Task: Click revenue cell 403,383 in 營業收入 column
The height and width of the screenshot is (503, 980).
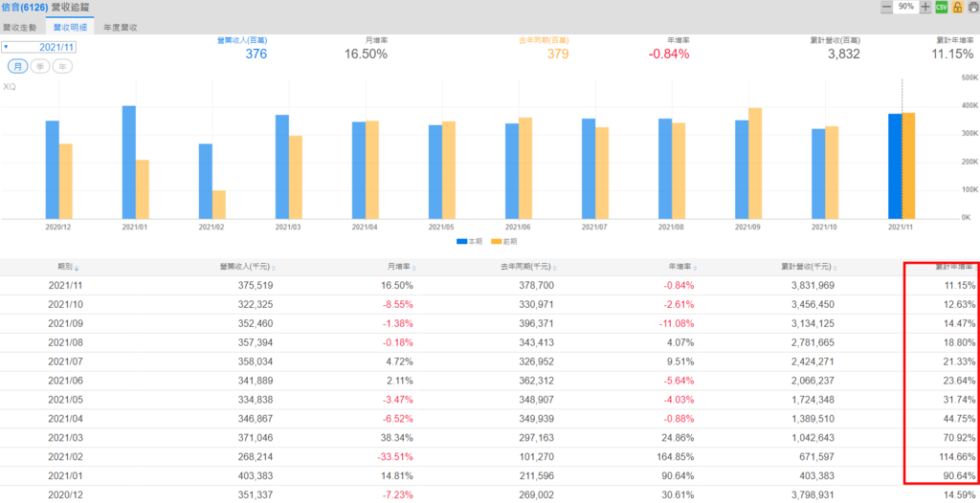Action: tap(256, 475)
